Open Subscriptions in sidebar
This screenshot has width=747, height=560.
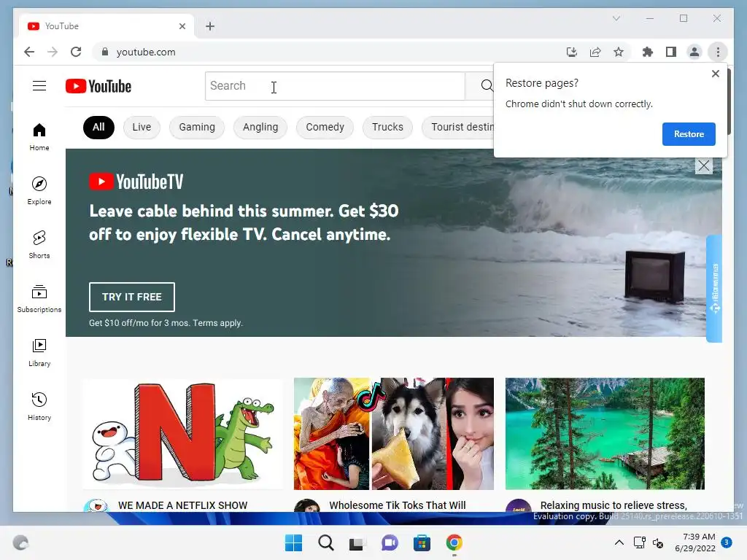[39, 298]
